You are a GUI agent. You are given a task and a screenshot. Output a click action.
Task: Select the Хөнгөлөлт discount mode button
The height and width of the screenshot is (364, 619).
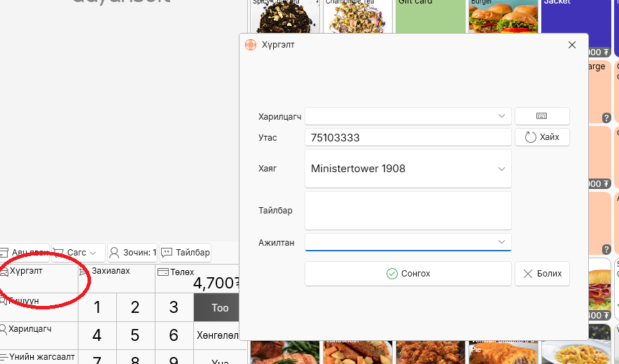pyautogui.click(x=216, y=335)
